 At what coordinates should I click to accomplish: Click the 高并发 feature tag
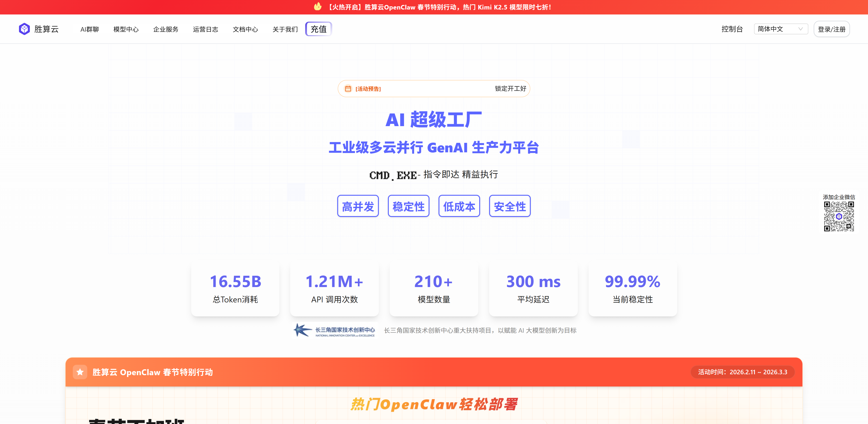click(358, 206)
